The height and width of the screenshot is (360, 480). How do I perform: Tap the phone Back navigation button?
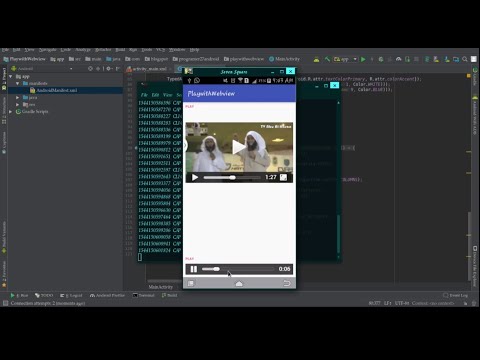[x=287, y=284]
